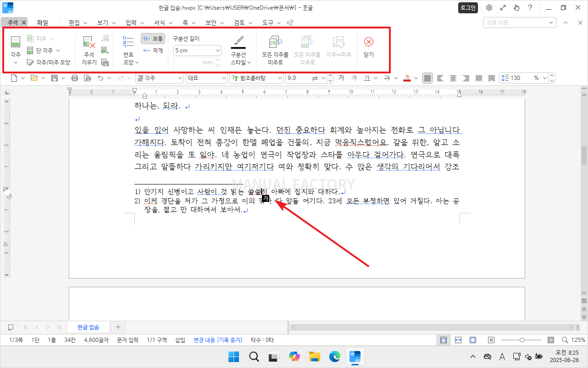
Task: Add a new tab with plus button
Action: [118, 327]
